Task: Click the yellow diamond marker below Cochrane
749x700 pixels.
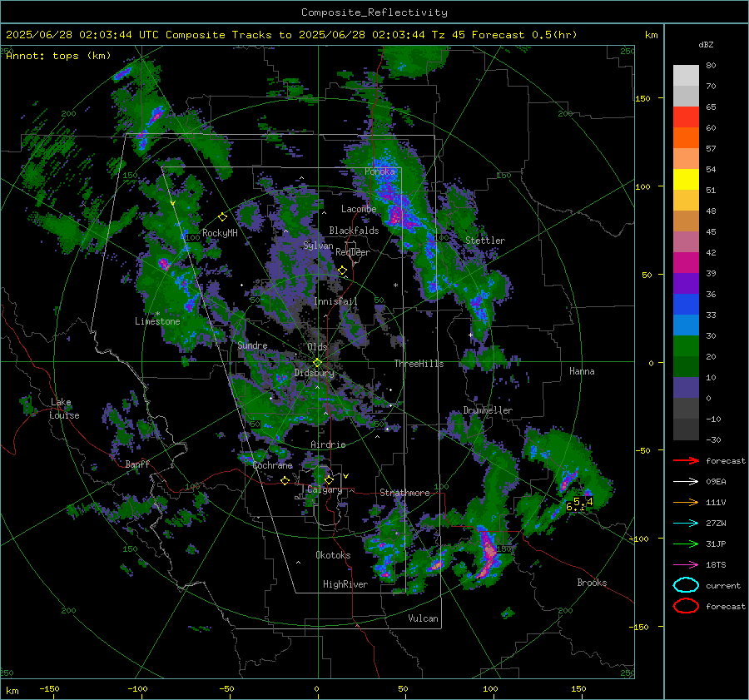Action: 285,480
